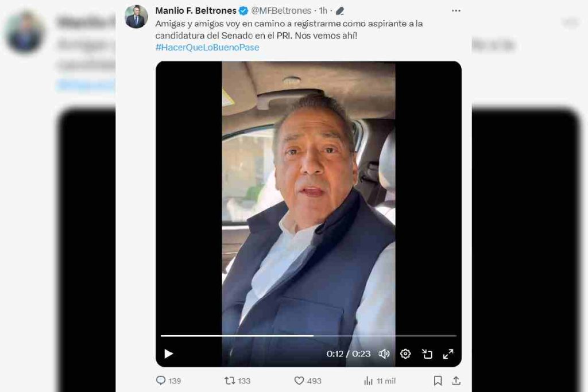Activate picture-in-picture mode on video

[x=427, y=354]
